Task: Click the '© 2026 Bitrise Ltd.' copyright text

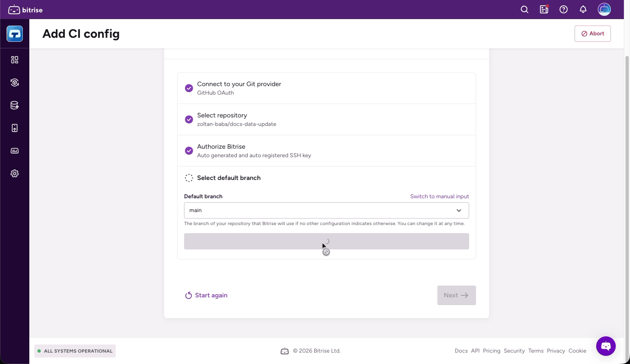Action: point(317,351)
